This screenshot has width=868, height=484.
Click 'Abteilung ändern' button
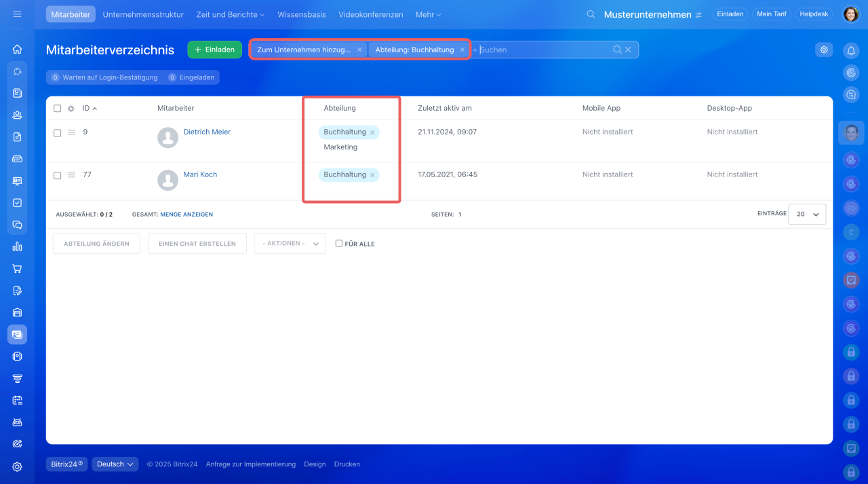[x=96, y=244]
